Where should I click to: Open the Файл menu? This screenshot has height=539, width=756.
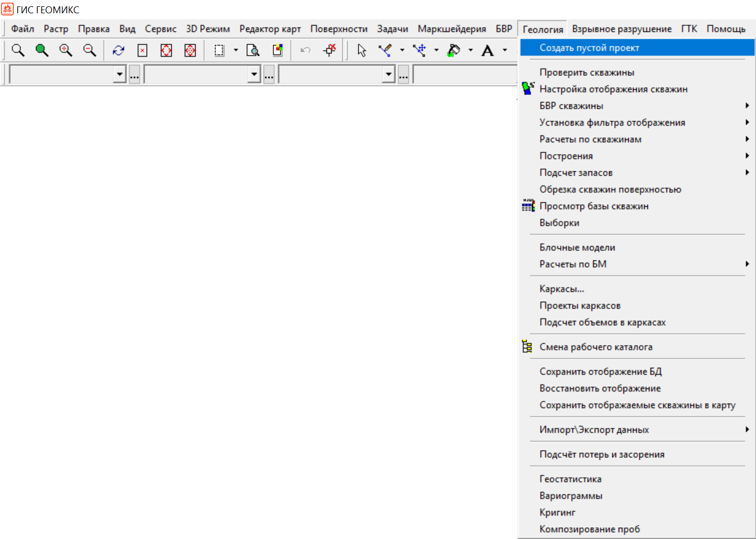[x=23, y=29]
